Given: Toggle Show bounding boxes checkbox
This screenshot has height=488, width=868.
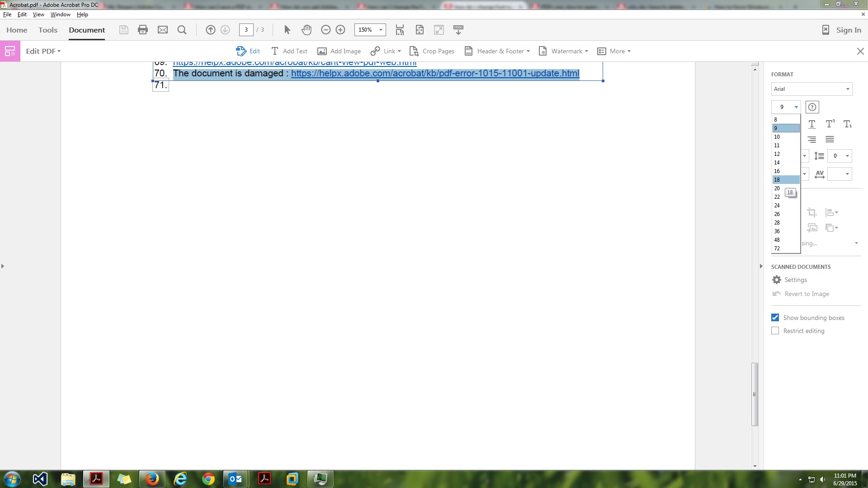Looking at the screenshot, I should (774, 317).
